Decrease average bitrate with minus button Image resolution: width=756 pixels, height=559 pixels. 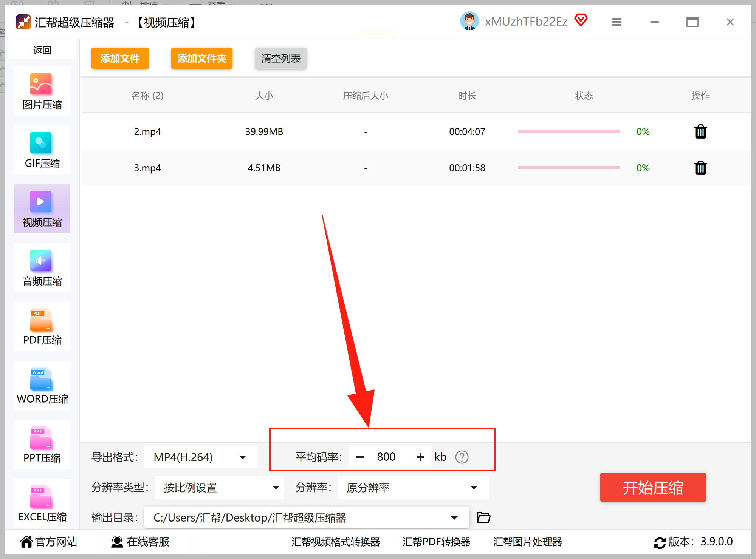point(360,457)
